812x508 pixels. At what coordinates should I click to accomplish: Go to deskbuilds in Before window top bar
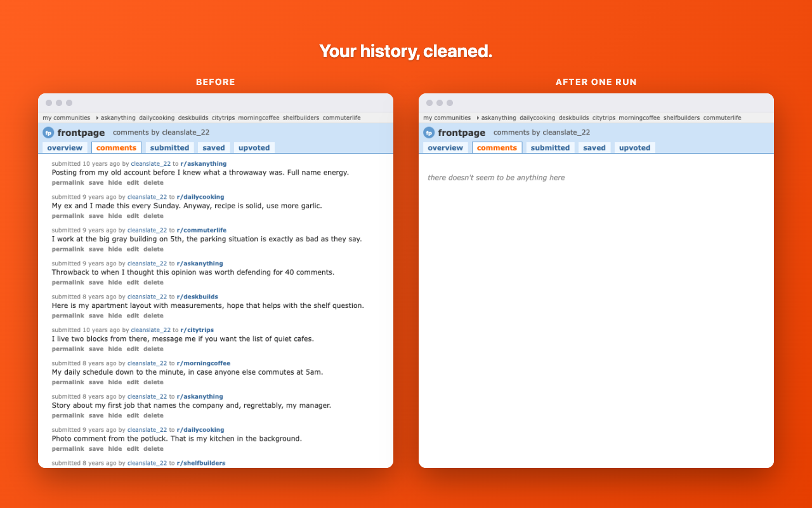(x=193, y=118)
